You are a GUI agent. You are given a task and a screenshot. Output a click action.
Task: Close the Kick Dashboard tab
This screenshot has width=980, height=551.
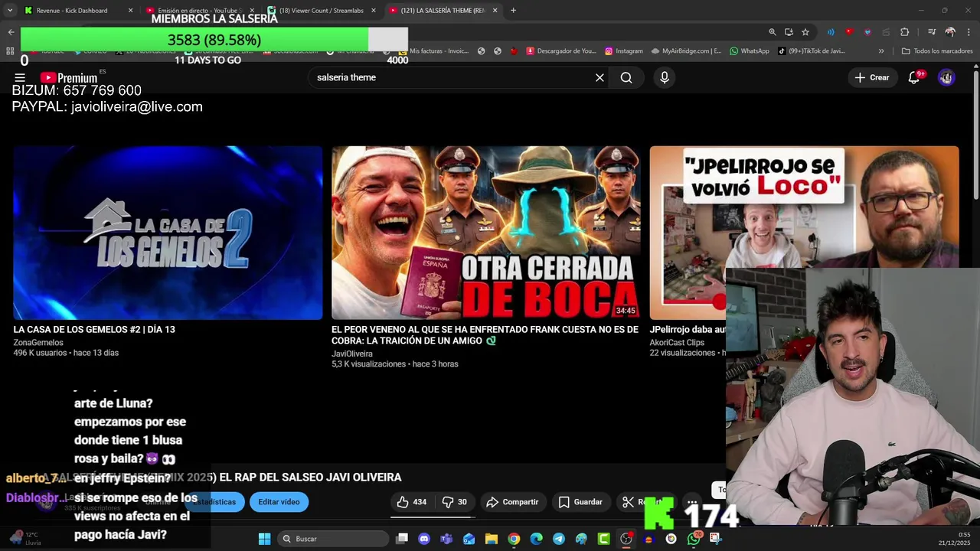click(130, 11)
